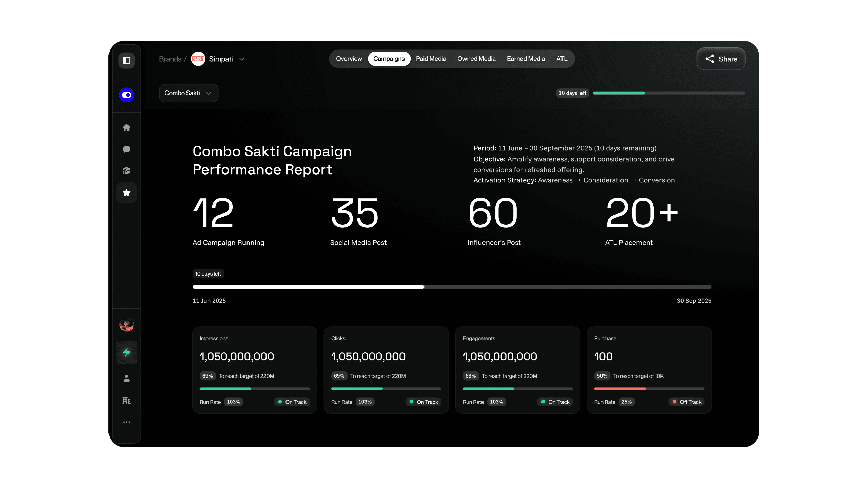
Task: Click the user avatar photo
Action: pos(126,325)
